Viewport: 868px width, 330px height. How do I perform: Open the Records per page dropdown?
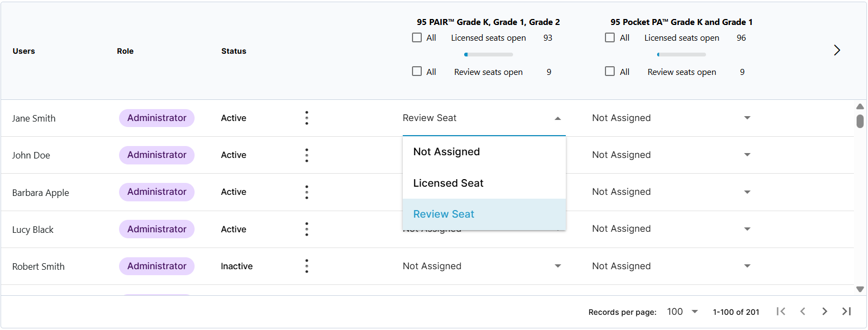click(x=683, y=312)
